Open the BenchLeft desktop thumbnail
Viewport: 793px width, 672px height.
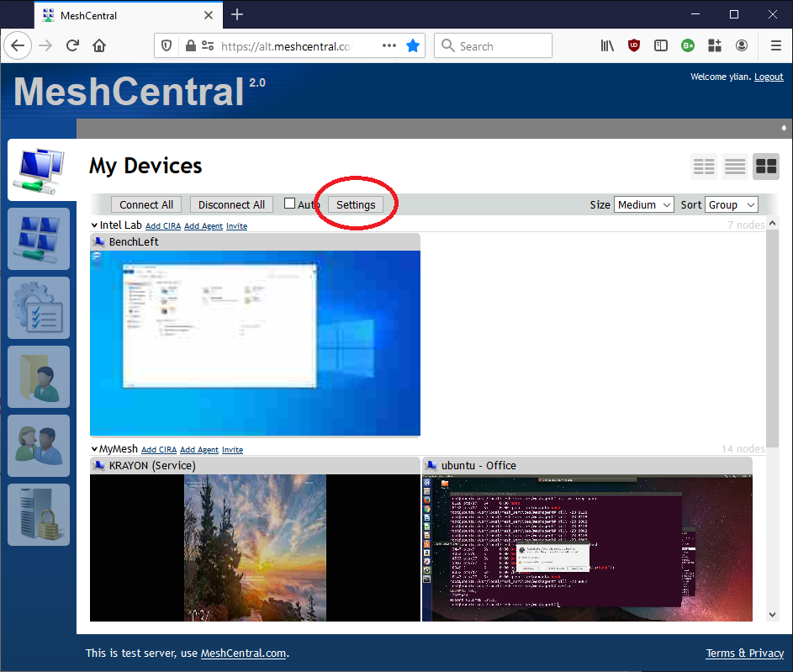(255, 342)
